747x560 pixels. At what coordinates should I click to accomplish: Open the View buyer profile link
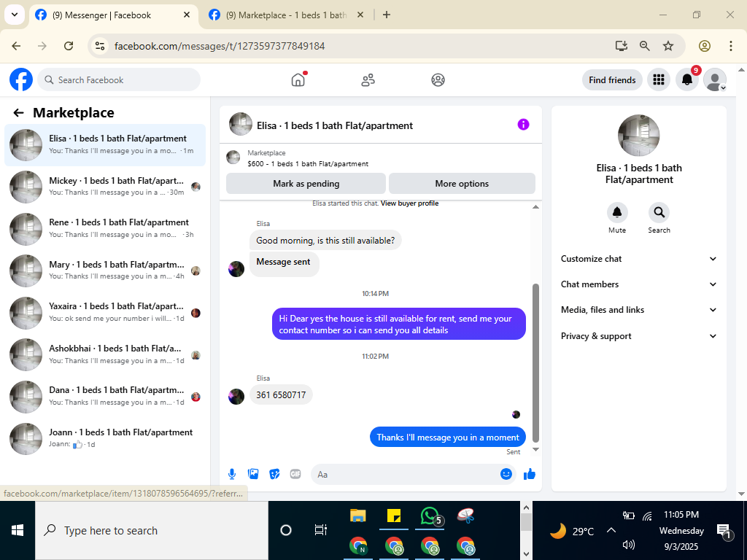(409, 203)
